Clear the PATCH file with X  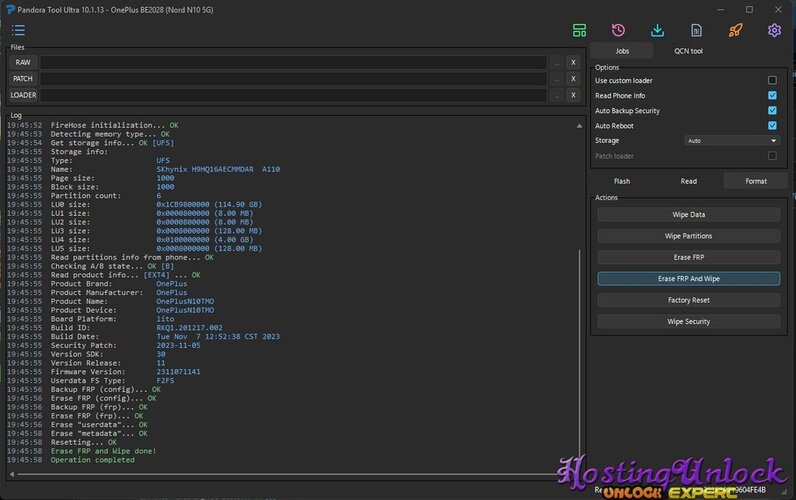(x=573, y=79)
